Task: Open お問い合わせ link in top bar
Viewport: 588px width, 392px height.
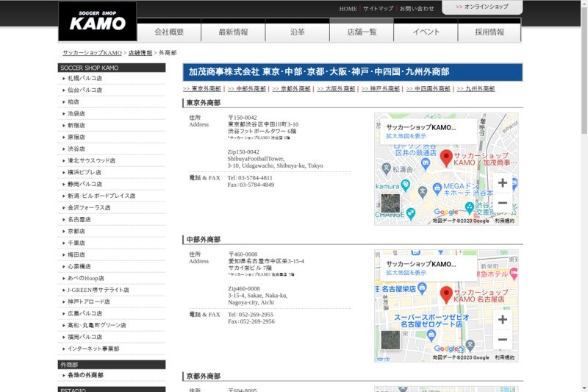Action: click(417, 9)
